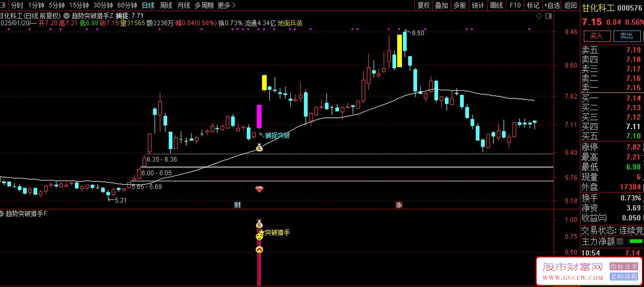Expand the 更多 periods menu
The image size is (644, 287).
[x=227, y=5]
